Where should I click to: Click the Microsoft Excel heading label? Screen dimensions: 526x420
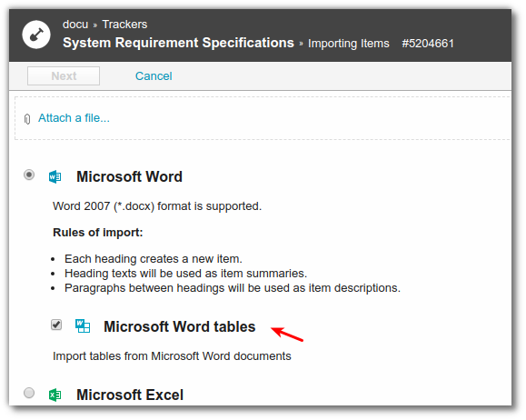click(x=130, y=395)
